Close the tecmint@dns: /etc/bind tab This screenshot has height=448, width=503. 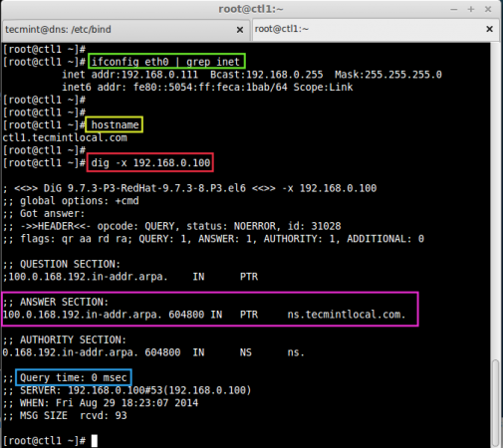[x=240, y=30]
